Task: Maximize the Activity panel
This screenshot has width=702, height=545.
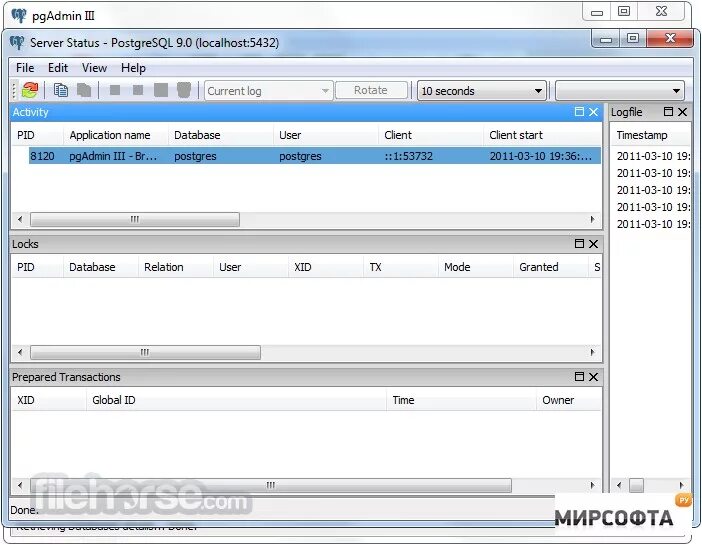Action: [579, 112]
